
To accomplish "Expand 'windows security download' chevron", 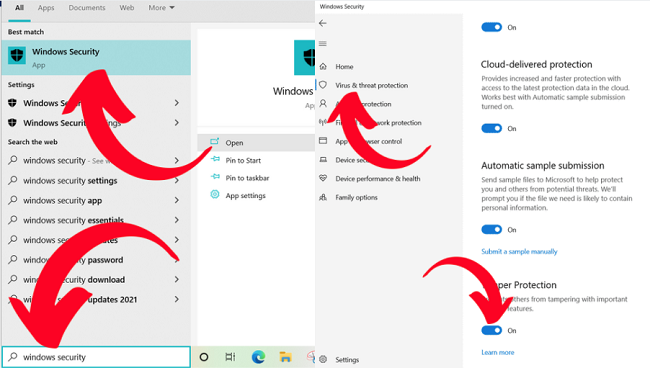I will pos(177,280).
